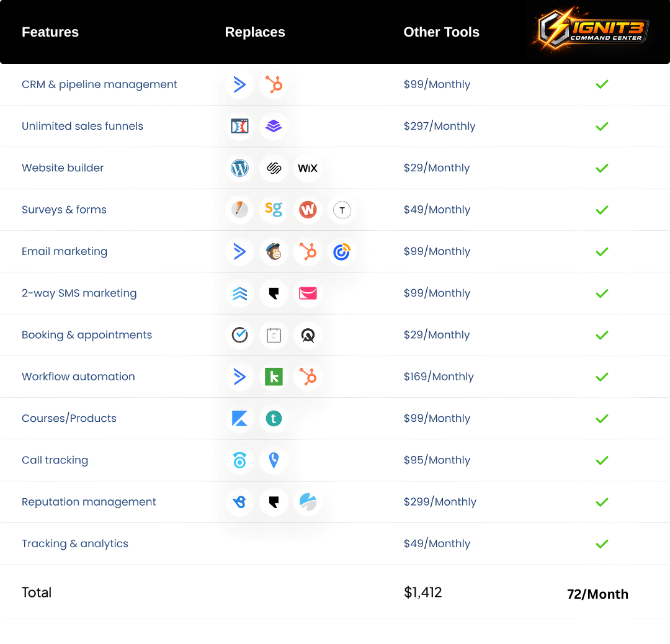Screen dimensions: 670x644
Task: Click the calendar icon in Booking & appointments row
Action: (274, 335)
